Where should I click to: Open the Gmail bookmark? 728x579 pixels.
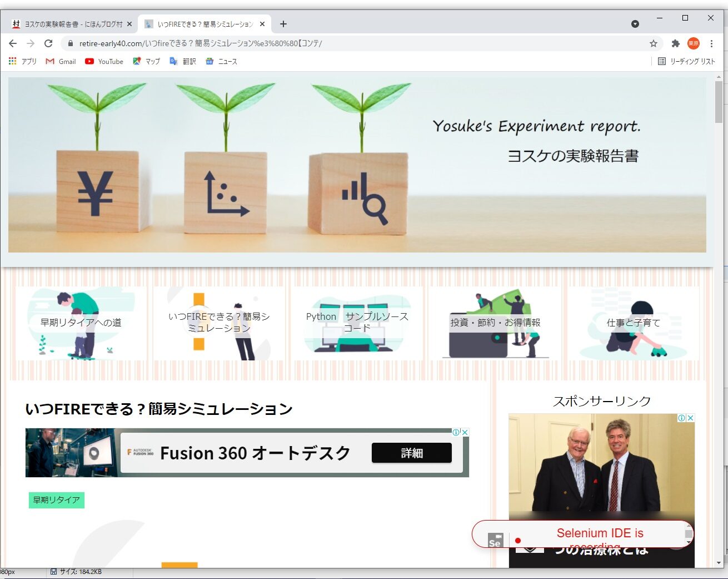(61, 62)
